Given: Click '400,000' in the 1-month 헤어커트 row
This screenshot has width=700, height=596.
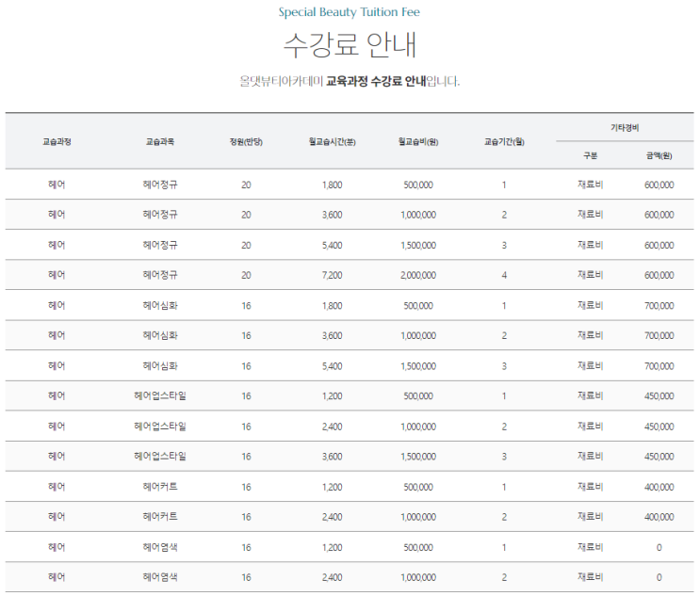Looking at the screenshot, I should tap(659, 487).
